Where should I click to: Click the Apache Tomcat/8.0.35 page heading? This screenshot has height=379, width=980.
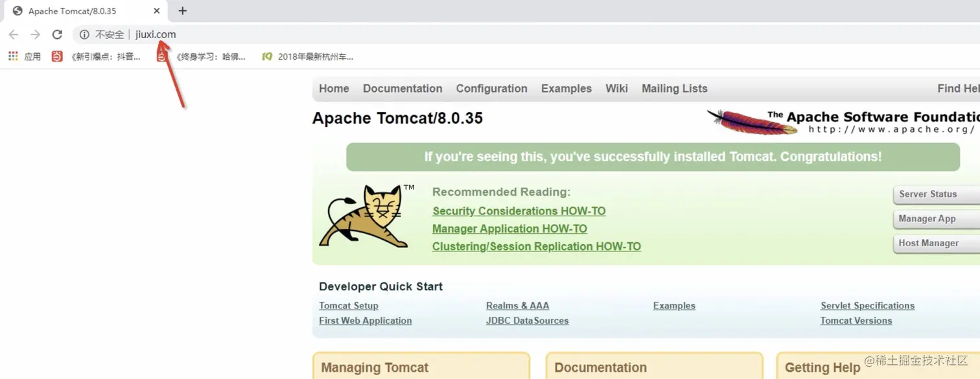(x=397, y=119)
